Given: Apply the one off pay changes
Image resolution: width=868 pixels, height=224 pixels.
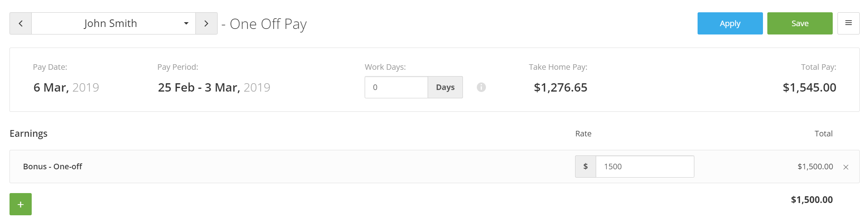Looking at the screenshot, I should coord(730,23).
